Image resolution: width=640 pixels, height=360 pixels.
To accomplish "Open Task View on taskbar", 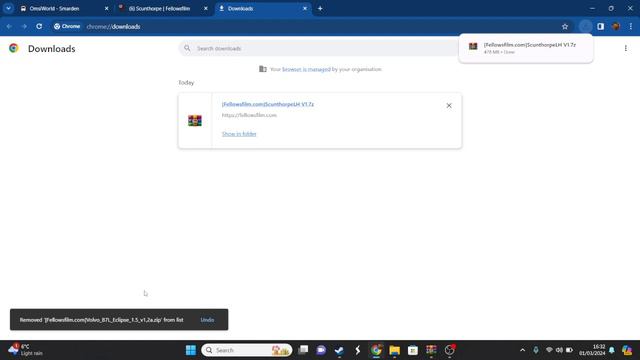I will (x=303, y=350).
